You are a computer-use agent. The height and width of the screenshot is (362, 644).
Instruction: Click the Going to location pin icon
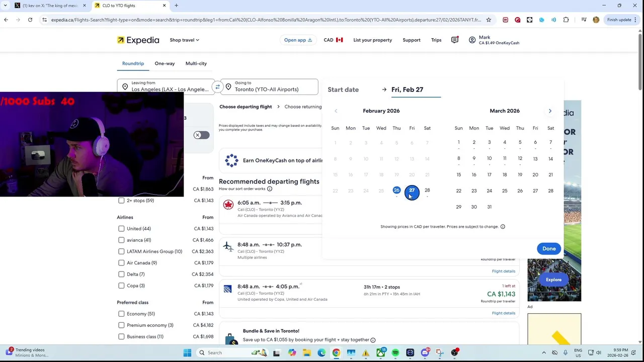[228, 87]
